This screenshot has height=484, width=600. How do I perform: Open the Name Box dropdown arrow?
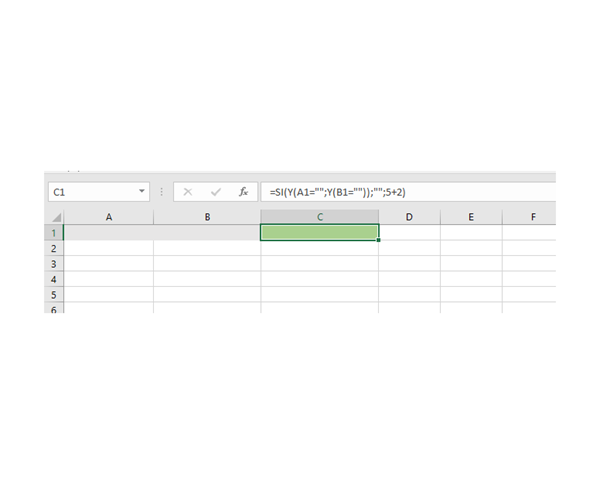tap(141, 191)
